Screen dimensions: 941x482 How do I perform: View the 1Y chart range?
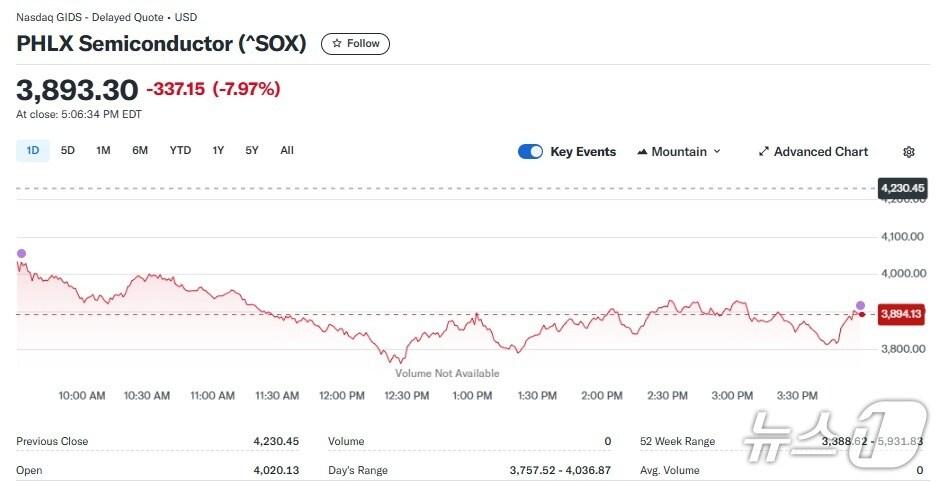click(218, 151)
